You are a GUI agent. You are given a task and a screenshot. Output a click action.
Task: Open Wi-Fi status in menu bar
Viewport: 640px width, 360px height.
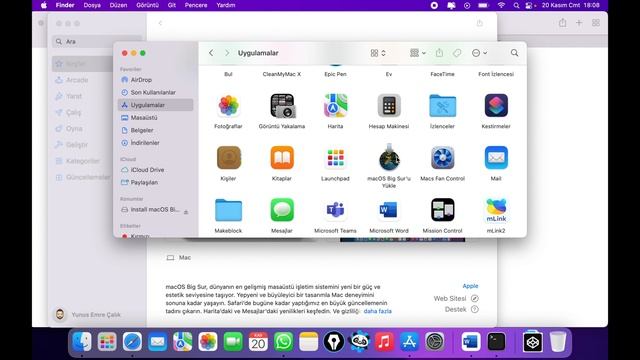point(501,5)
